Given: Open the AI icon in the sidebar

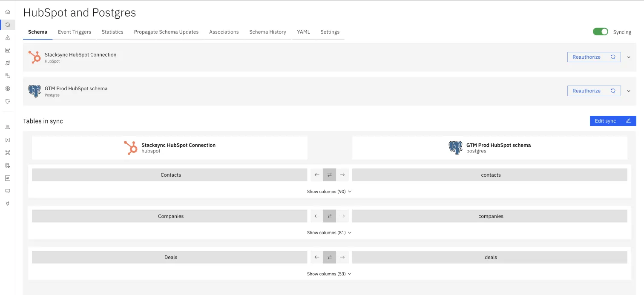Looking at the screenshot, I should click(8, 178).
